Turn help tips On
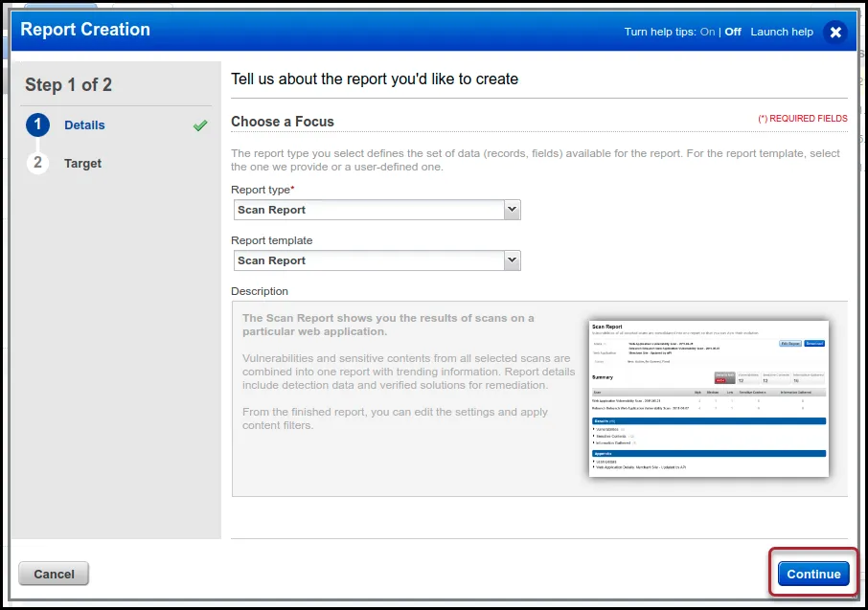 coord(707,33)
